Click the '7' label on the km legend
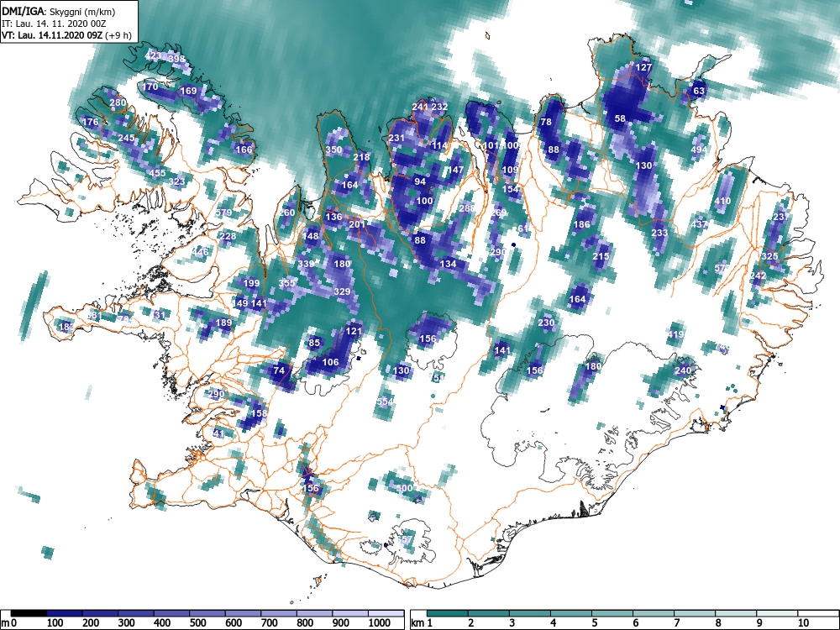The width and height of the screenshot is (840, 630). (x=676, y=623)
